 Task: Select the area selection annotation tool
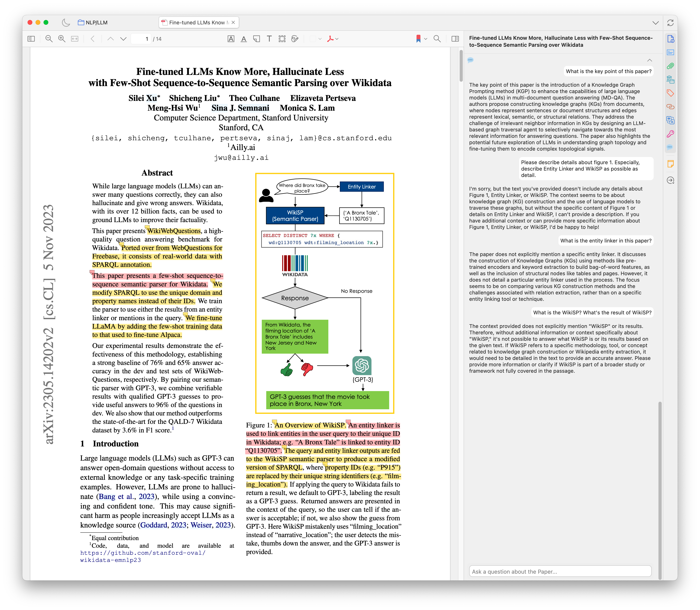[x=282, y=39]
